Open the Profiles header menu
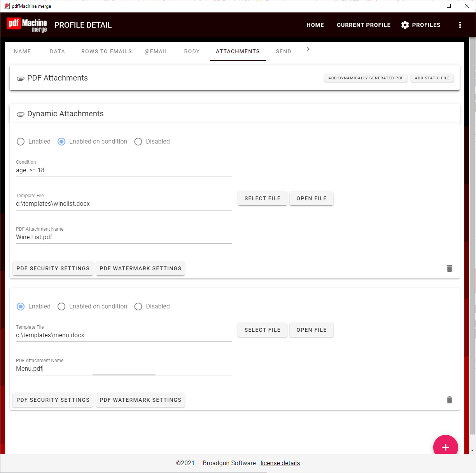This screenshot has width=476, height=473. pyautogui.click(x=421, y=25)
